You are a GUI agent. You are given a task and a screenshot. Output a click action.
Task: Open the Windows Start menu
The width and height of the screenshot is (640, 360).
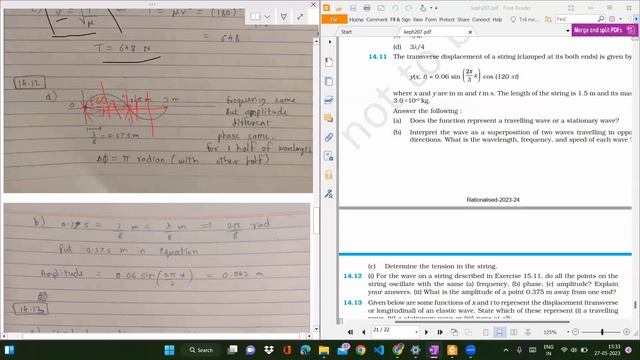tap(169, 350)
